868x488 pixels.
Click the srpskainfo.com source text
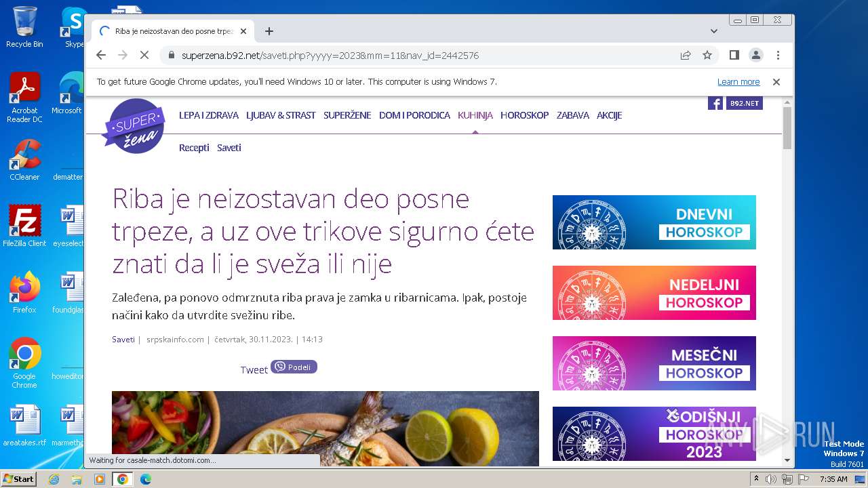pyautogui.click(x=175, y=340)
